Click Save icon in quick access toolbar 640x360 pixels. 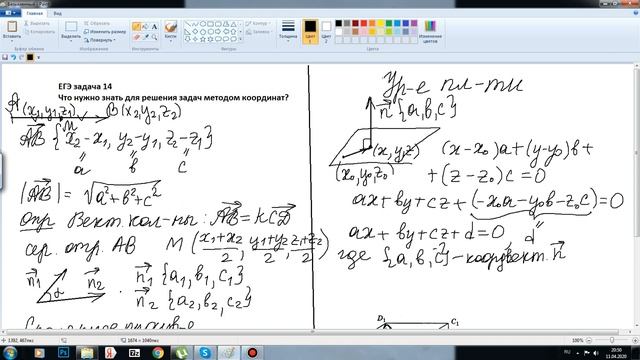[x=5, y=58]
